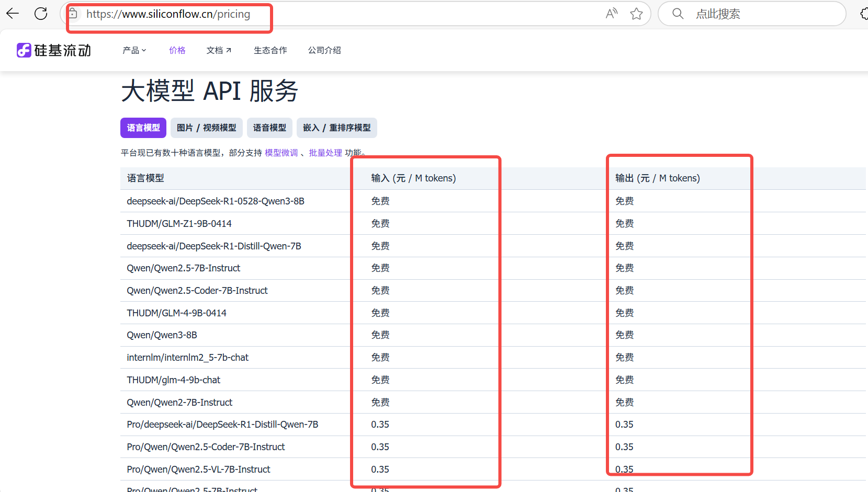Toggle the read aloud icon in address bar

coord(611,14)
